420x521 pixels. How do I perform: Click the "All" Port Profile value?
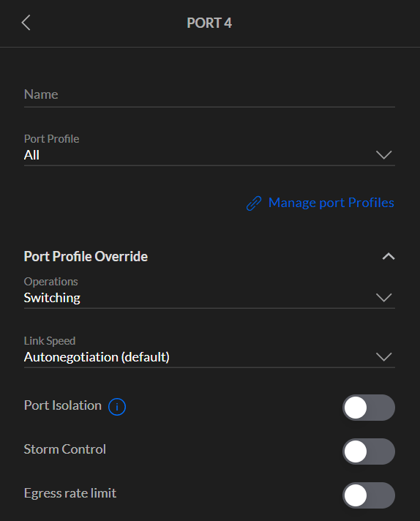click(31, 155)
